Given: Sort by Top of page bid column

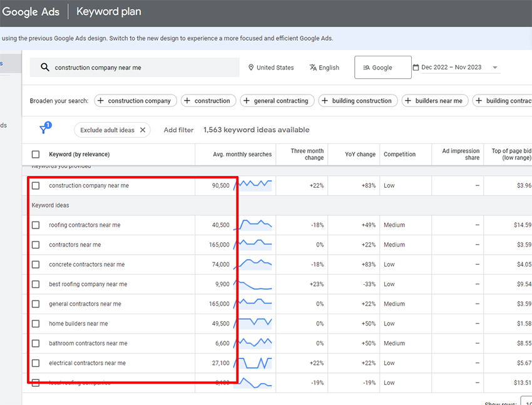Looking at the screenshot, I should coord(511,155).
